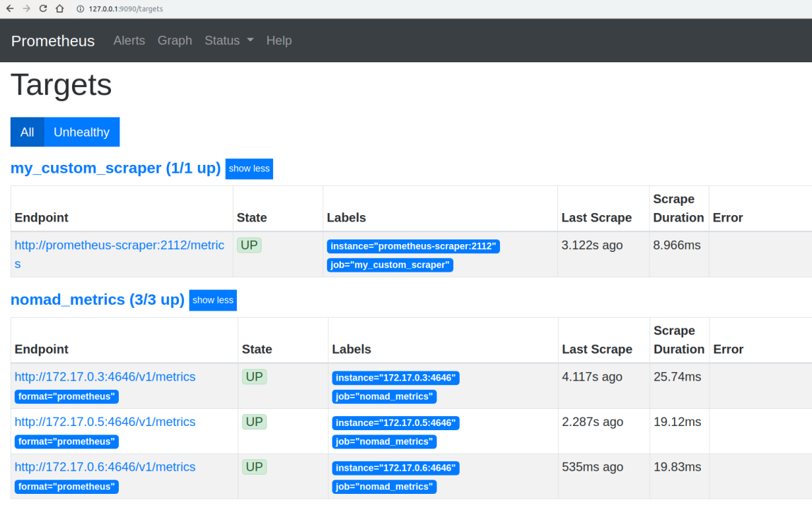Click job="nomad_metrics" label in 172.17.0.5 row
812x525 pixels.
pos(384,442)
